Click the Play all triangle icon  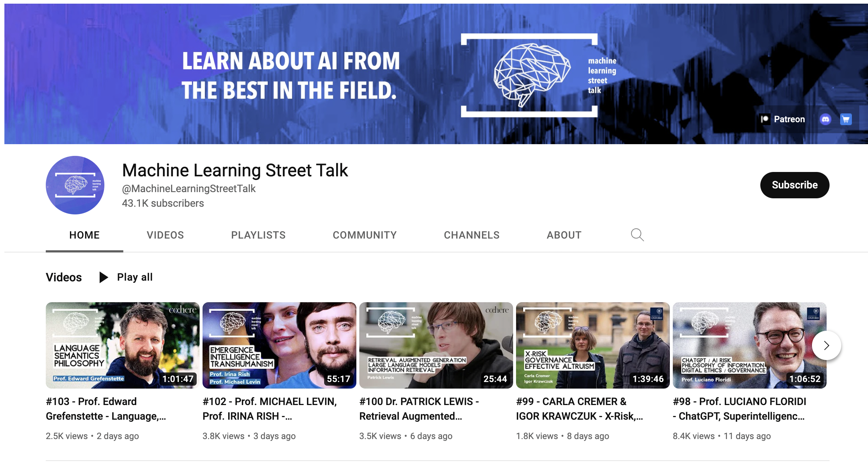104,277
